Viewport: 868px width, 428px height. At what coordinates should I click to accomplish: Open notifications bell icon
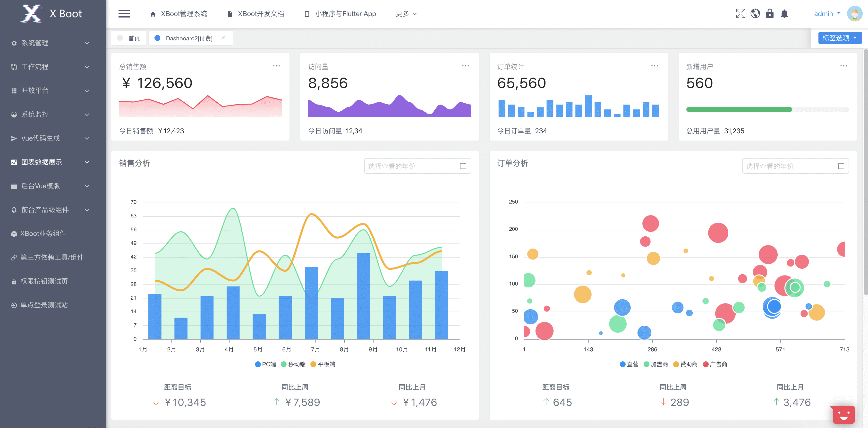pyautogui.click(x=784, y=14)
